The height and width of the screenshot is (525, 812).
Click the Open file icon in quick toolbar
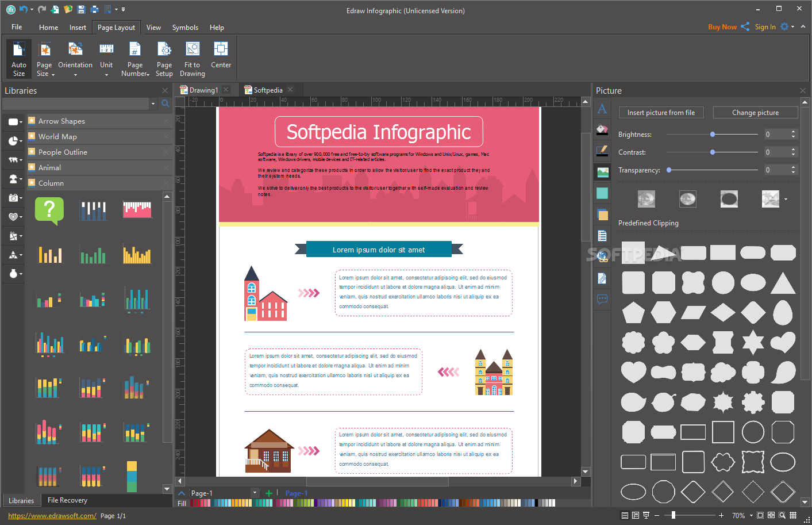(68, 9)
